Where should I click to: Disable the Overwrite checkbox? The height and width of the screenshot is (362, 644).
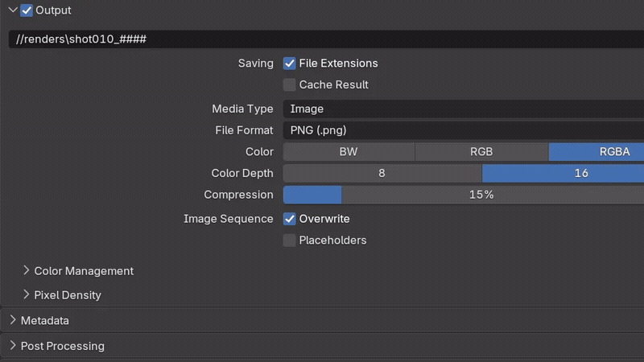(x=290, y=219)
